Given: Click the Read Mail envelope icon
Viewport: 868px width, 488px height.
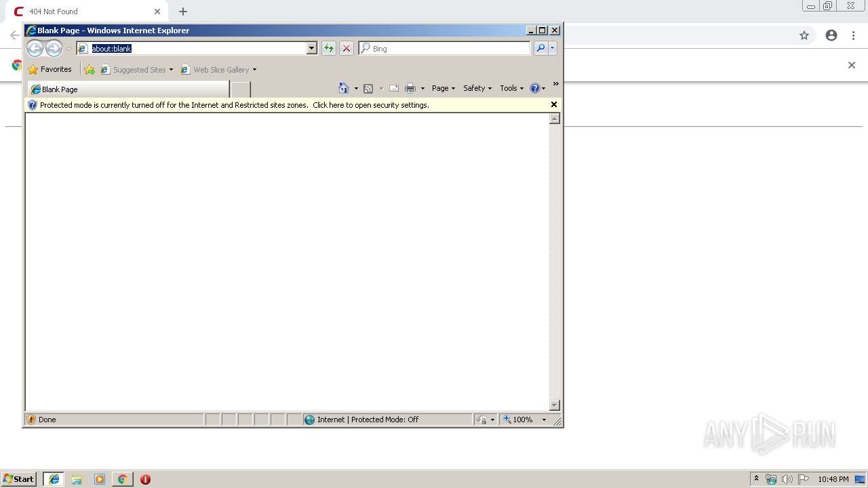Looking at the screenshot, I should tap(393, 88).
